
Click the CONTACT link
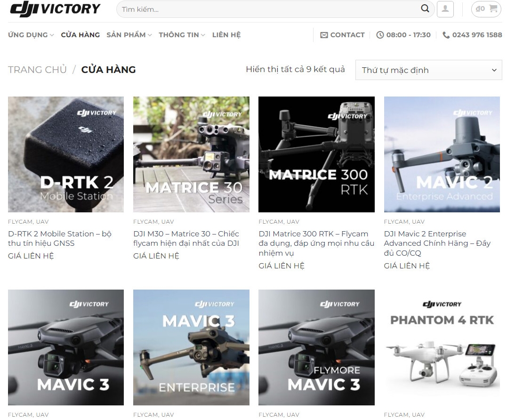pyautogui.click(x=347, y=35)
